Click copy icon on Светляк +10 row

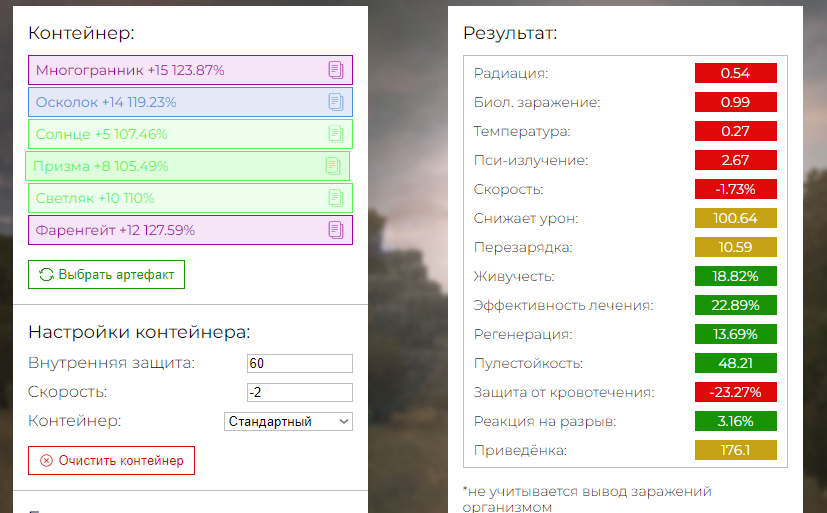pos(336,198)
